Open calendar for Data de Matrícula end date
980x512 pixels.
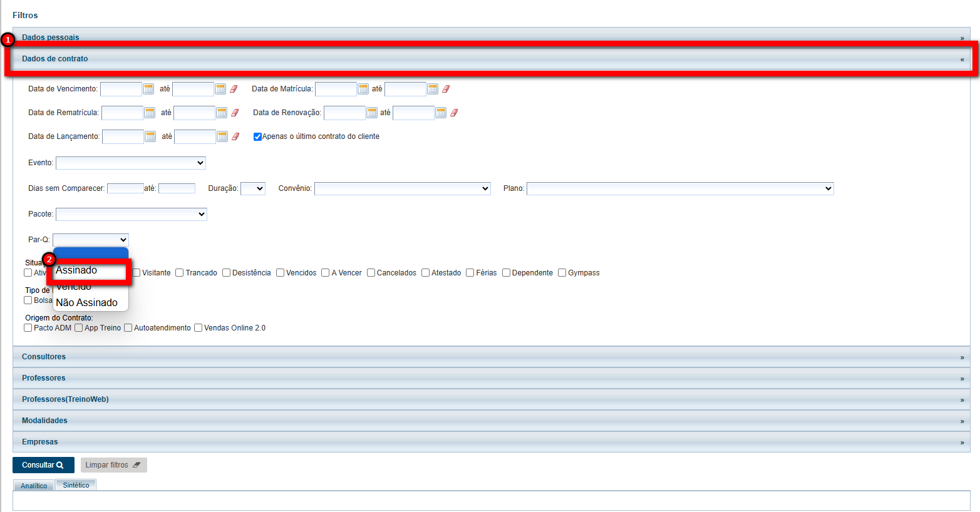click(x=433, y=89)
